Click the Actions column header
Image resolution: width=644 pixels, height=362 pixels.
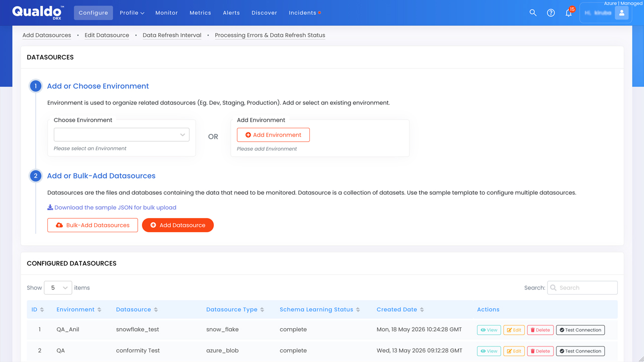pos(488,310)
